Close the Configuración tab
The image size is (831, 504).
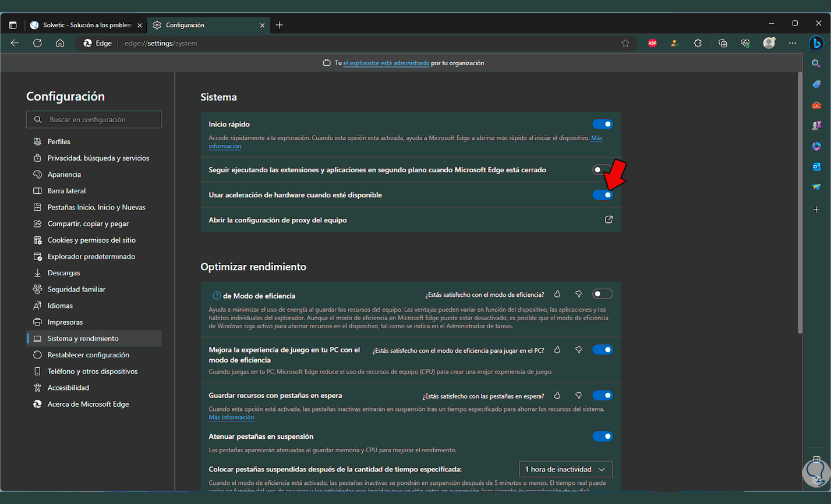click(262, 25)
